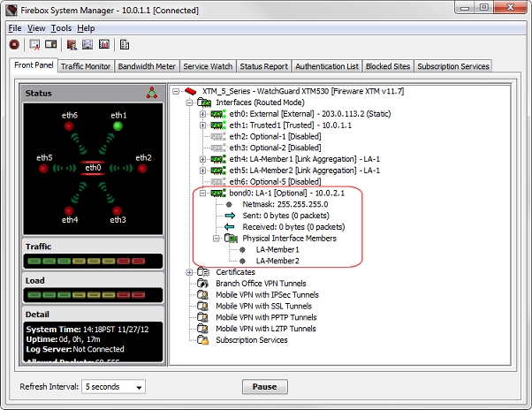The height and width of the screenshot is (410, 532).
Task: Click the red stop/disconnect toolbar icon
Action: point(14,44)
